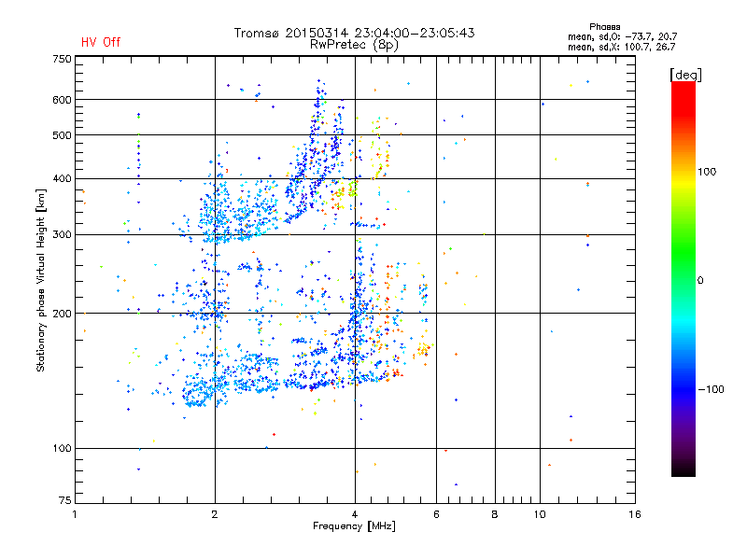Click y-axis tick label '500'
This screenshot has height=560, width=747.
click(62, 135)
